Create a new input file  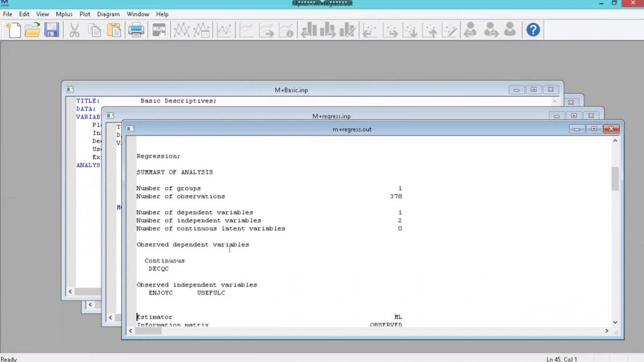(12, 30)
